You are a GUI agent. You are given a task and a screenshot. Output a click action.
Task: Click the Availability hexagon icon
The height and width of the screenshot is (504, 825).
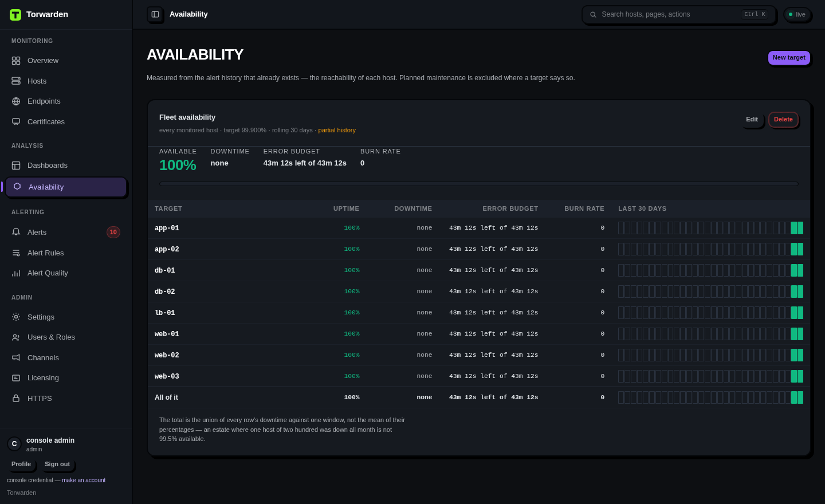(17, 187)
